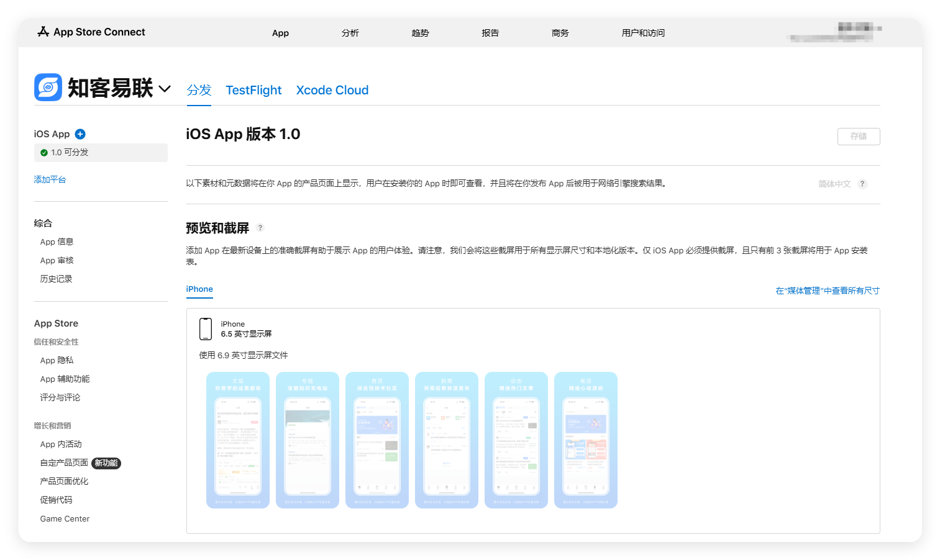This screenshot has height=560, width=940.
Task: Open the 报告 menu
Action: click(491, 33)
